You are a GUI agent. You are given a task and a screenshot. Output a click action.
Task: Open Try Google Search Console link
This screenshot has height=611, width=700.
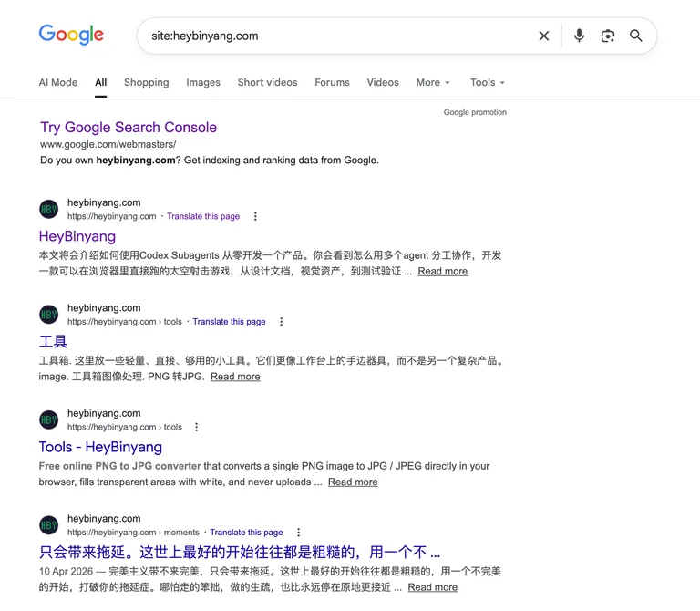[x=129, y=128]
